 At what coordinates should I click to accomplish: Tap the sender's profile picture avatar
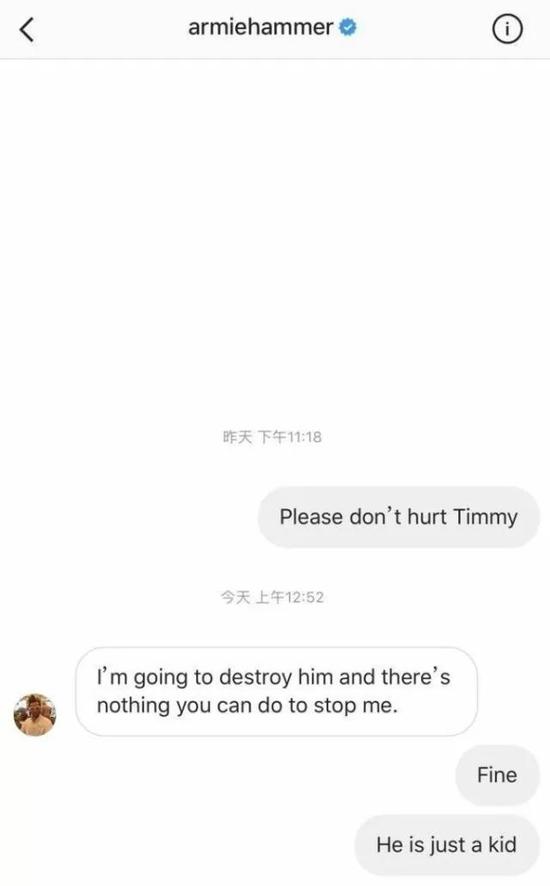[x=35, y=715]
